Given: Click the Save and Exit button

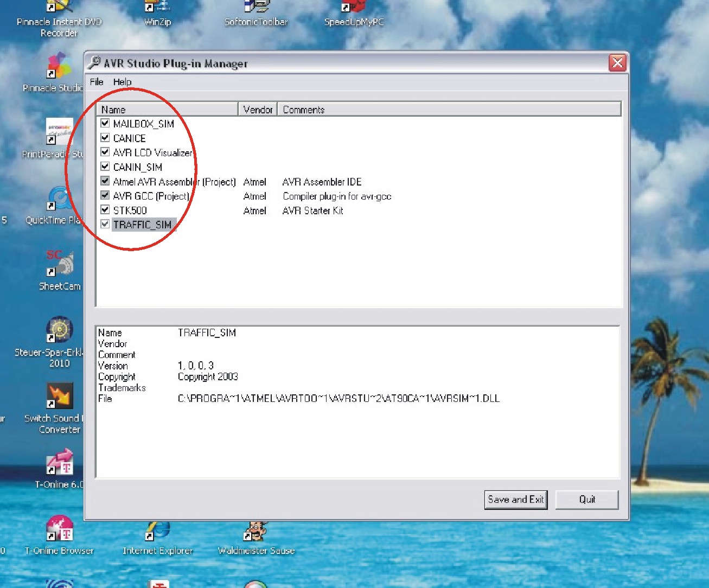Looking at the screenshot, I should (x=515, y=500).
